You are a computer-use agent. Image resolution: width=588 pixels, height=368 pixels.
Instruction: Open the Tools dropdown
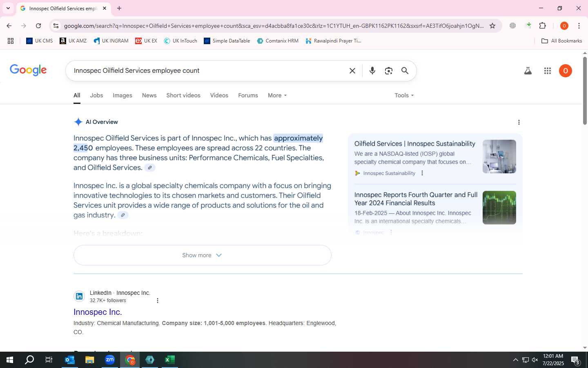click(404, 95)
